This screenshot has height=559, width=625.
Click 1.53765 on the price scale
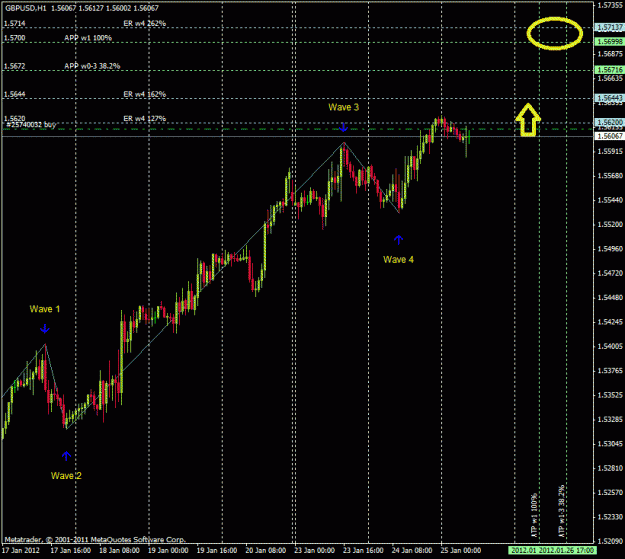[610, 371]
